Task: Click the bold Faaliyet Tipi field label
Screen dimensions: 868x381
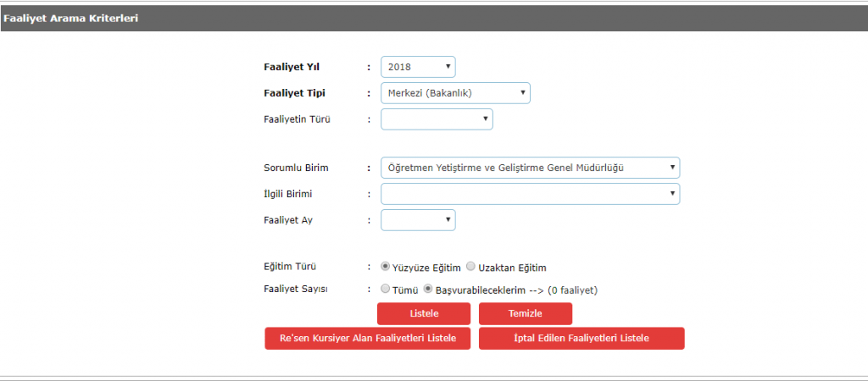Action: (295, 93)
